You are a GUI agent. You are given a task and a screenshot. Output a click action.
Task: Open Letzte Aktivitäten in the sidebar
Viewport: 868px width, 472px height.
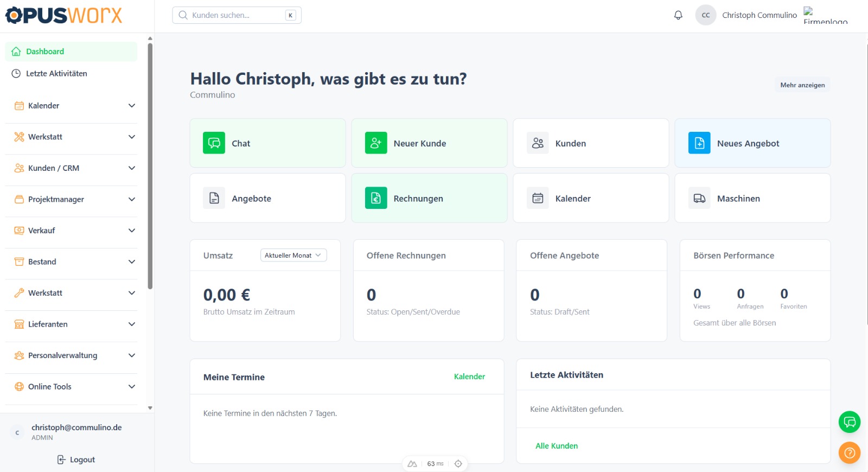(71, 73)
